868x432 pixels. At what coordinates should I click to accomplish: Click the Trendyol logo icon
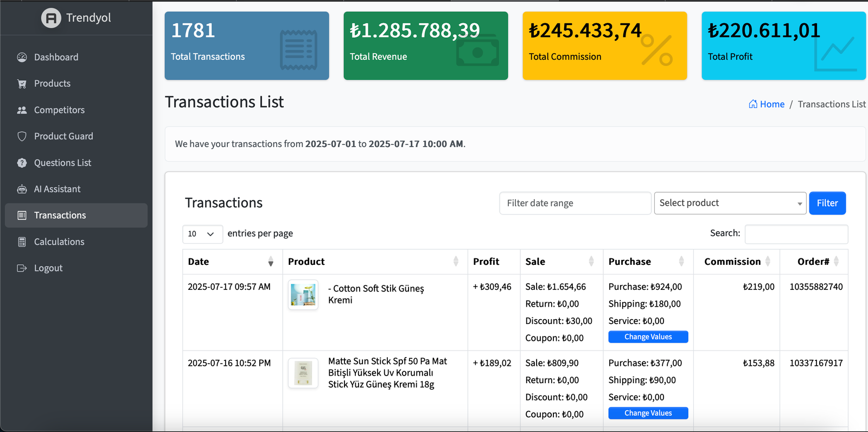[51, 18]
